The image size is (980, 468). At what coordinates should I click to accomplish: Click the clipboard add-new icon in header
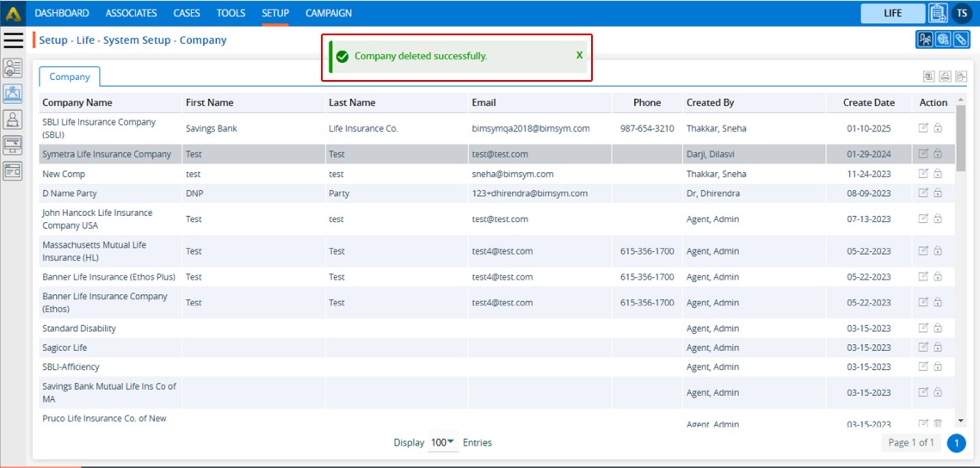point(938,13)
